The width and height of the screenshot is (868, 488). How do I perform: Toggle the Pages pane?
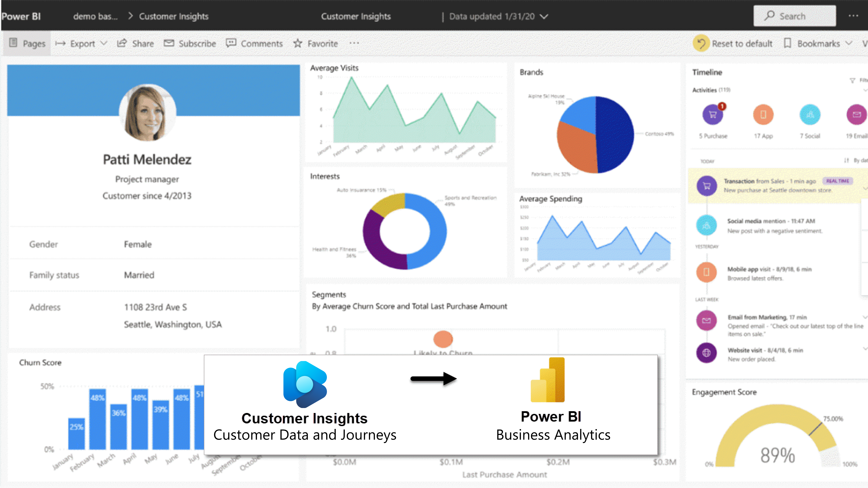(27, 43)
